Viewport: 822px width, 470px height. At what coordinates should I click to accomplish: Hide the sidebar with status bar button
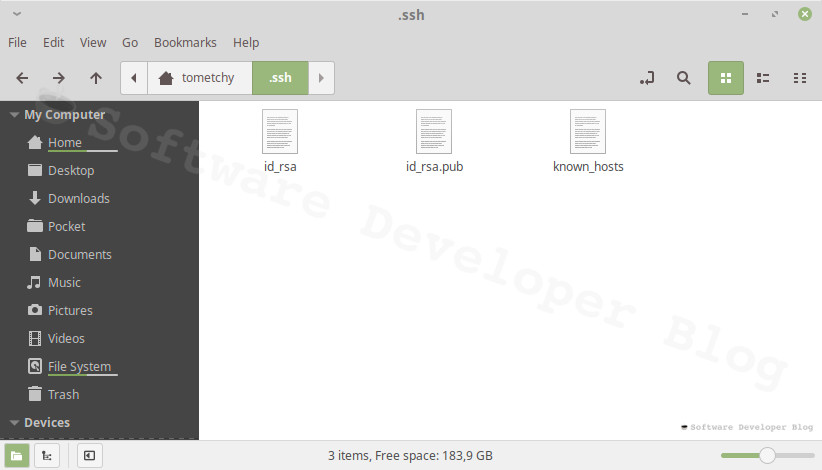[90, 455]
